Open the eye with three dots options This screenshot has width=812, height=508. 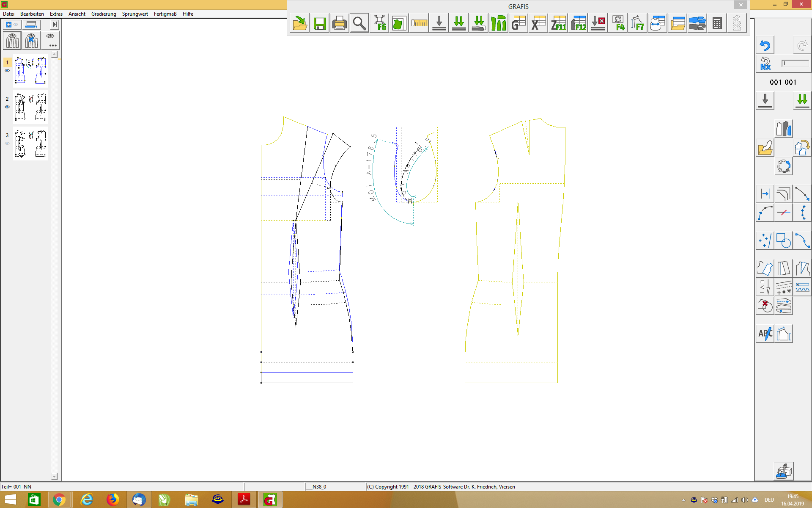coord(51,40)
